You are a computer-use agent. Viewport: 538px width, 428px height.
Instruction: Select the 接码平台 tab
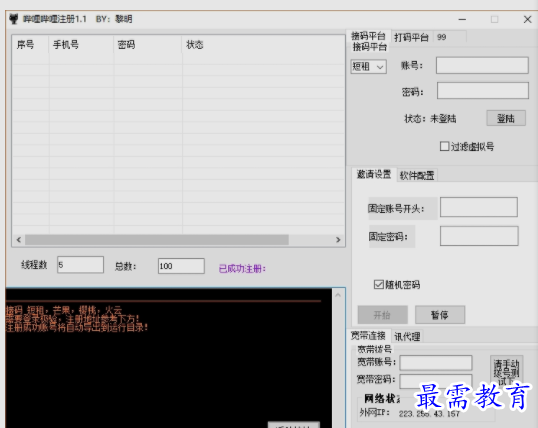(x=368, y=36)
